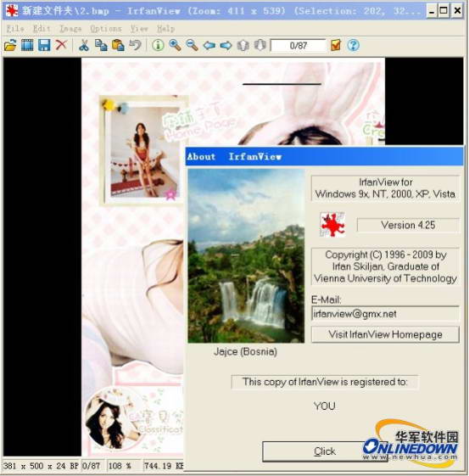Click the Cut scissors icon
The height and width of the screenshot is (476, 469).
coord(84,45)
